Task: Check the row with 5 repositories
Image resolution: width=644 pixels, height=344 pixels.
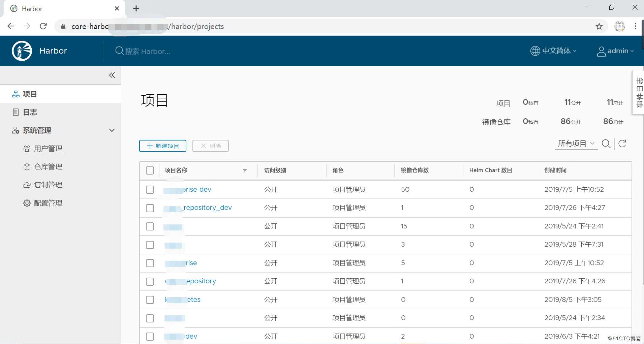Action: click(x=150, y=263)
